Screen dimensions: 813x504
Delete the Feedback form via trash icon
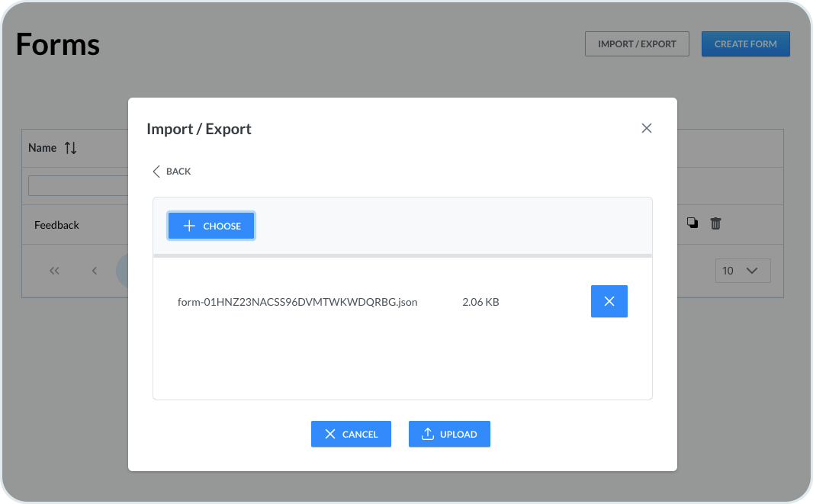pos(715,223)
